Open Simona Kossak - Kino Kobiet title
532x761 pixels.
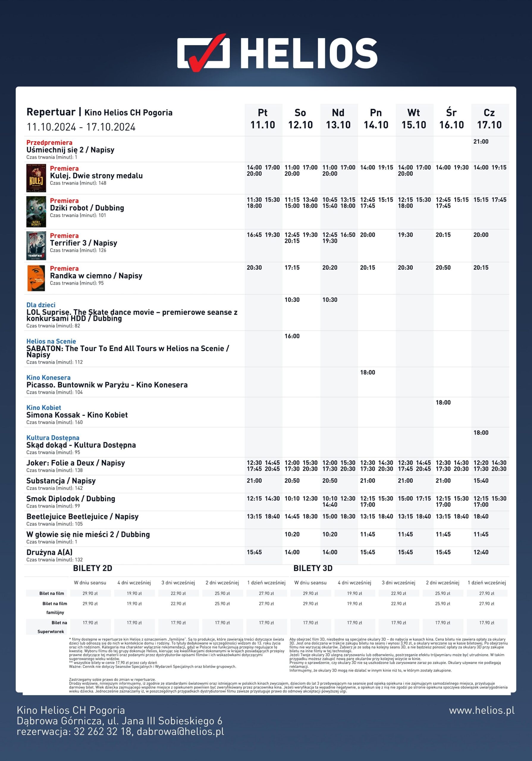click(77, 415)
